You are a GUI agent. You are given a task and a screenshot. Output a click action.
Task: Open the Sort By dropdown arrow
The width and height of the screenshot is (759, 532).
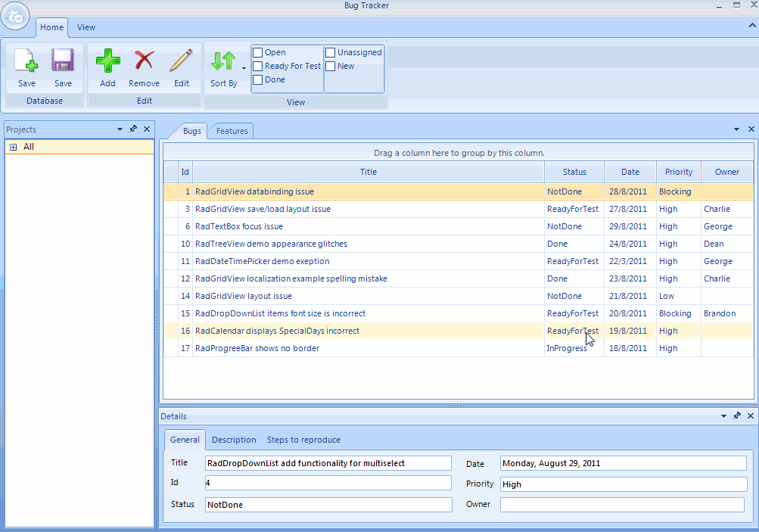click(244, 69)
